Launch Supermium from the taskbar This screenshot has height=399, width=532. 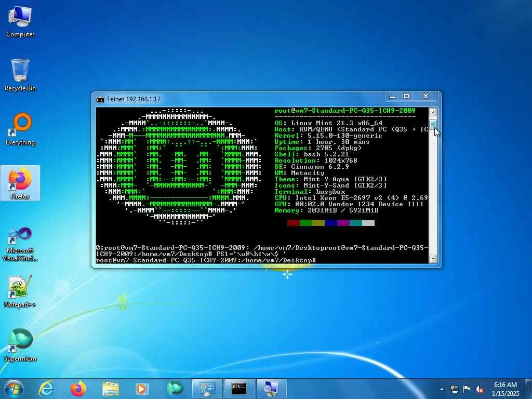(175, 389)
